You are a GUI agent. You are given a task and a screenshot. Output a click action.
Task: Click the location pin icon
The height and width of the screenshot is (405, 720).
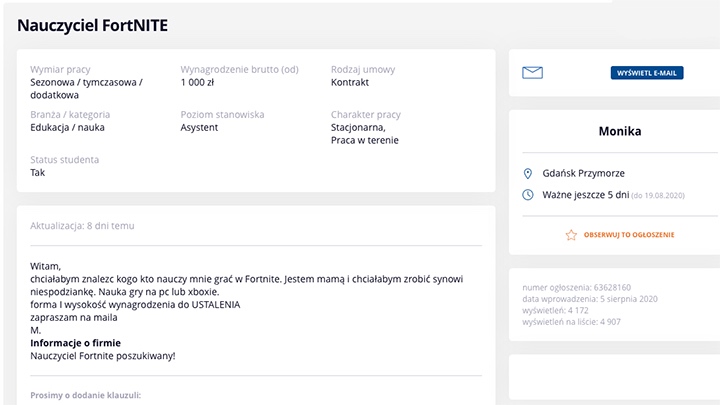tap(528, 173)
